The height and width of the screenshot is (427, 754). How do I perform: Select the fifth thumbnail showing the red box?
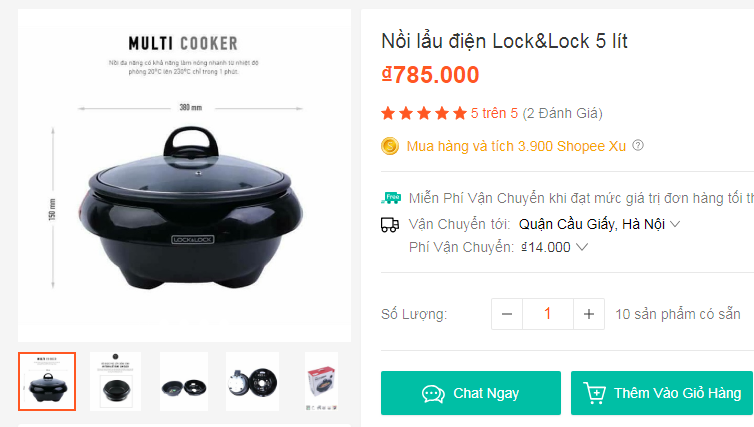tap(321, 382)
